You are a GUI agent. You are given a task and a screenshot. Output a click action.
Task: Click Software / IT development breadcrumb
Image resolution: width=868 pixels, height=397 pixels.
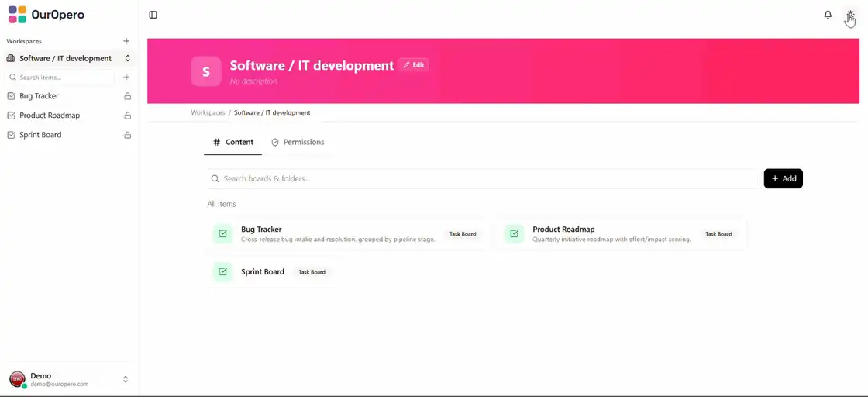[272, 113]
